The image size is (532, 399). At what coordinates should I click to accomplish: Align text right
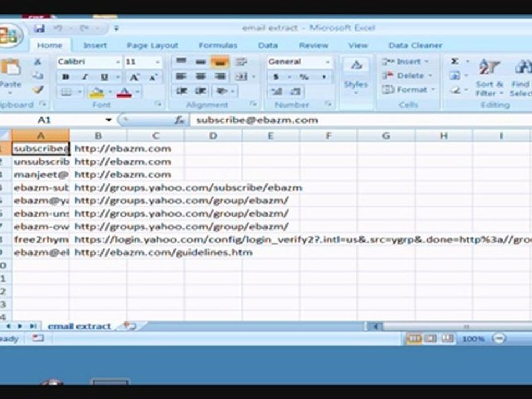click(x=220, y=76)
